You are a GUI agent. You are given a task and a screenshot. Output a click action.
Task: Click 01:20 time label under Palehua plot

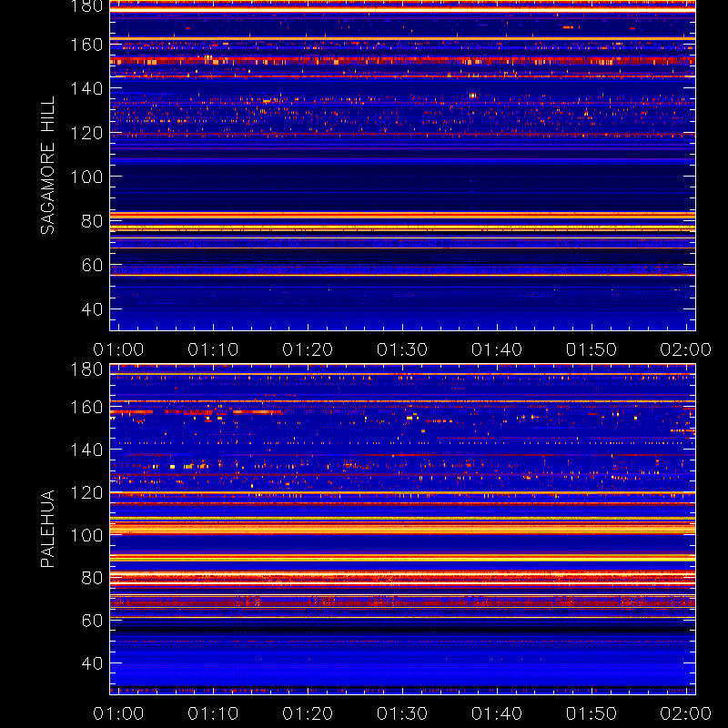[x=308, y=713]
